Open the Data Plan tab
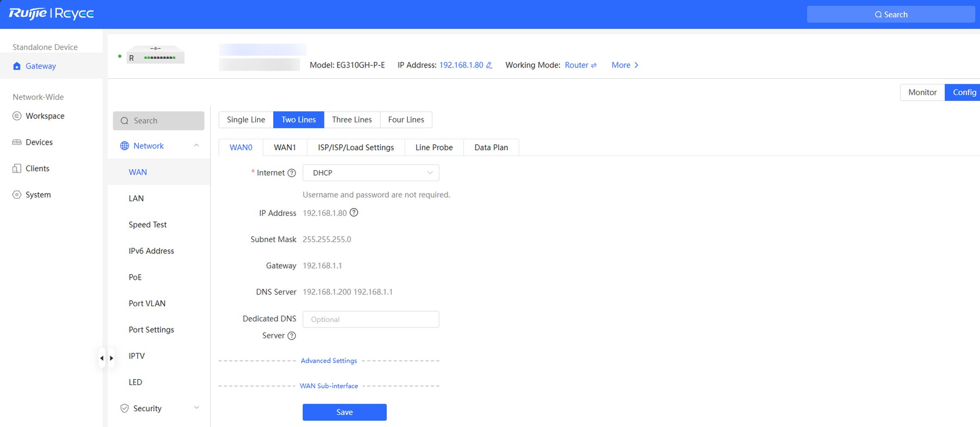The width and height of the screenshot is (980, 427). (x=491, y=147)
